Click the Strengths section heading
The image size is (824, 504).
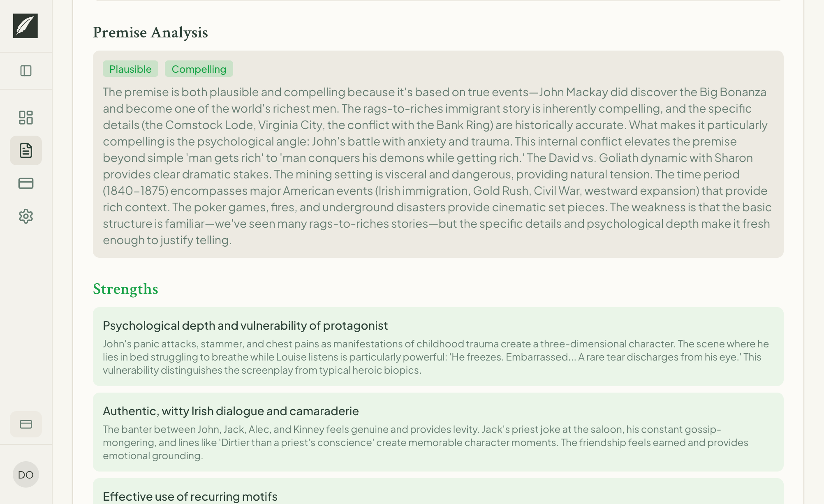pos(125,289)
